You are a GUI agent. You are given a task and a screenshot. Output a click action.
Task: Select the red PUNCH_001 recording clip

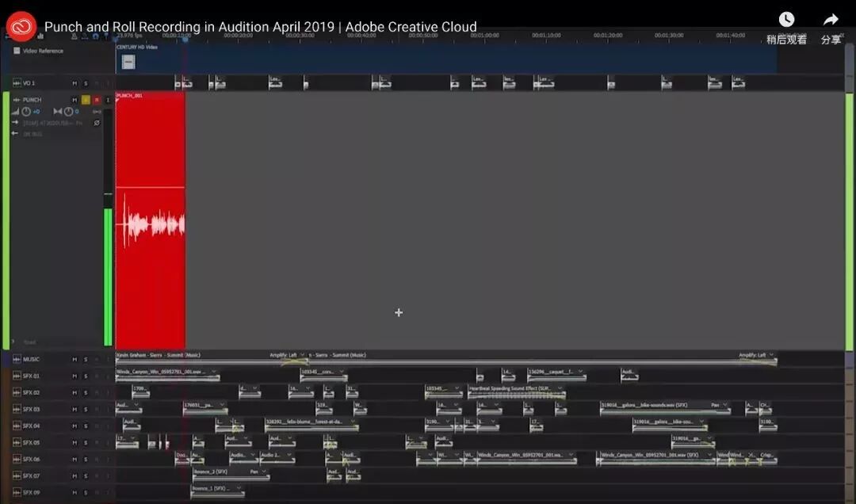pyautogui.click(x=150, y=220)
